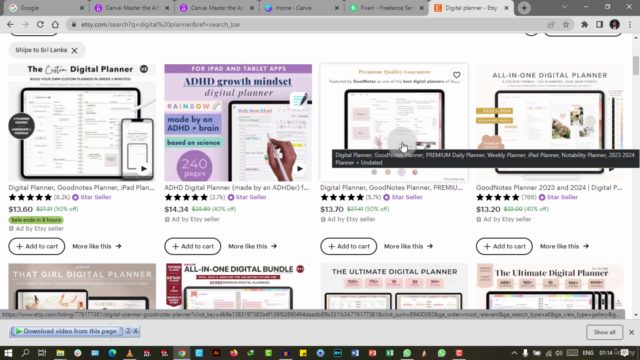Open Excel from the taskbar
Viewport: 640px width, 360px height.
point(390,353)
